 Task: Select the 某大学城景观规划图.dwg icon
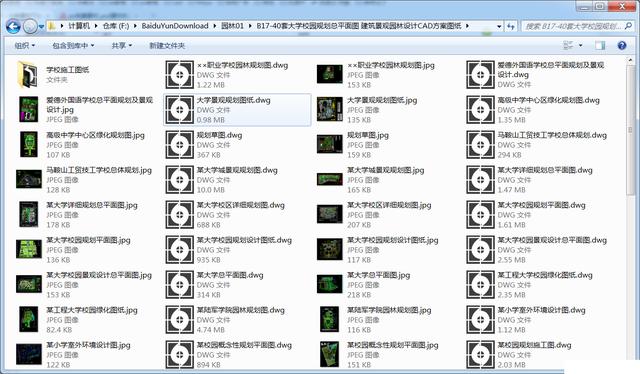(x=179, y=180)
